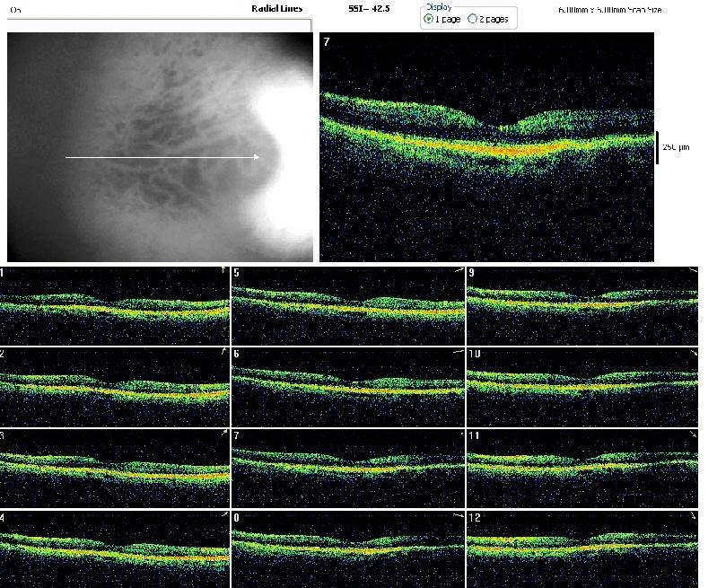Image resolution: width=717 pixels, height=588 pixels.
Task: Open radial scan thumbnail 1
Action: click(x=115, y=305)
